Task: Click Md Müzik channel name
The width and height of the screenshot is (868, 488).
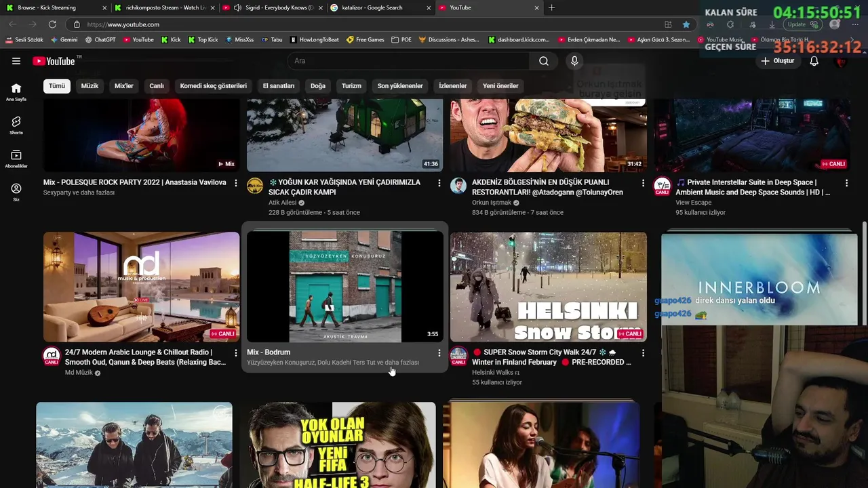Action: tap(79, 373)
